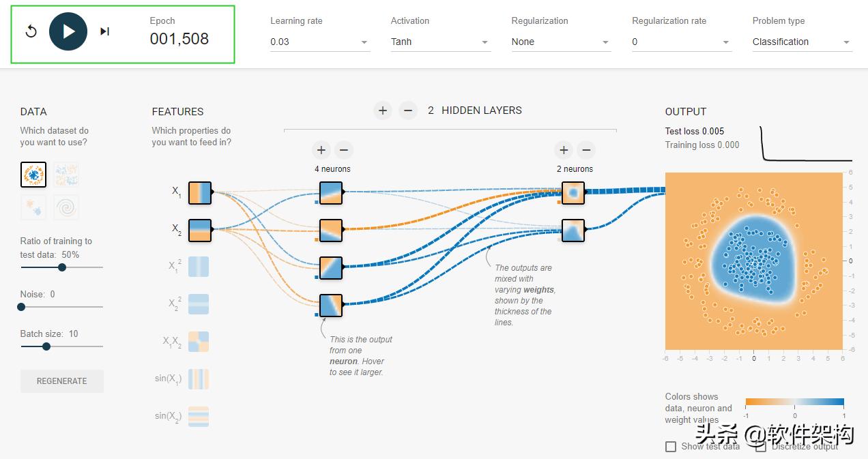Enable the X1² feature input
The image size is (868, 459).
click(x=199, y=266)
